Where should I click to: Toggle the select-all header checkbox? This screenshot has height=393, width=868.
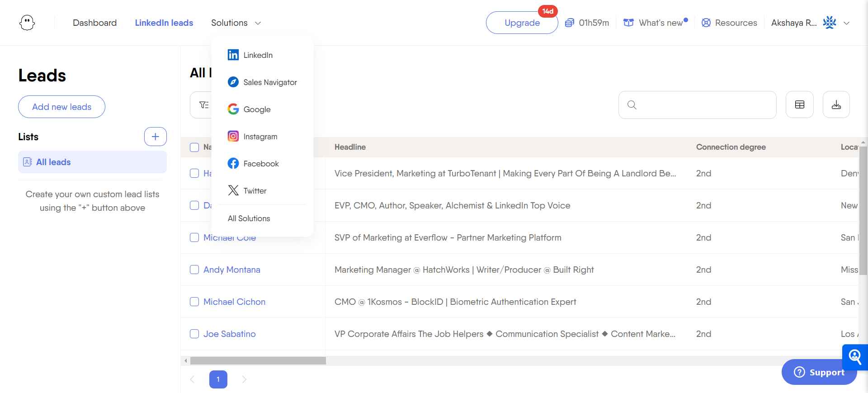(x=194, y=147)
